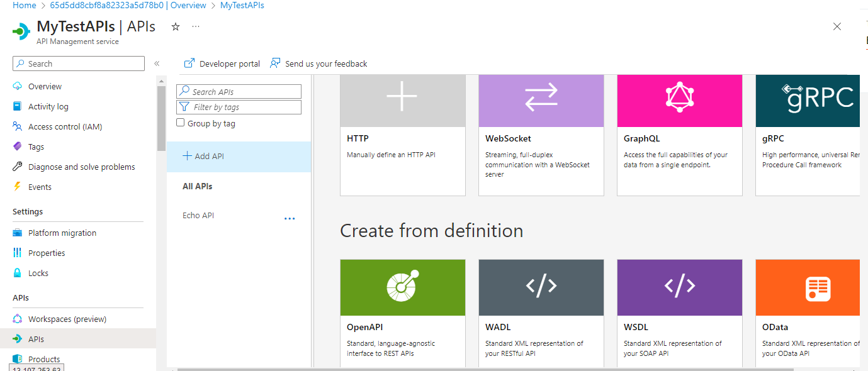Open the Developer portal

point(222,64)
